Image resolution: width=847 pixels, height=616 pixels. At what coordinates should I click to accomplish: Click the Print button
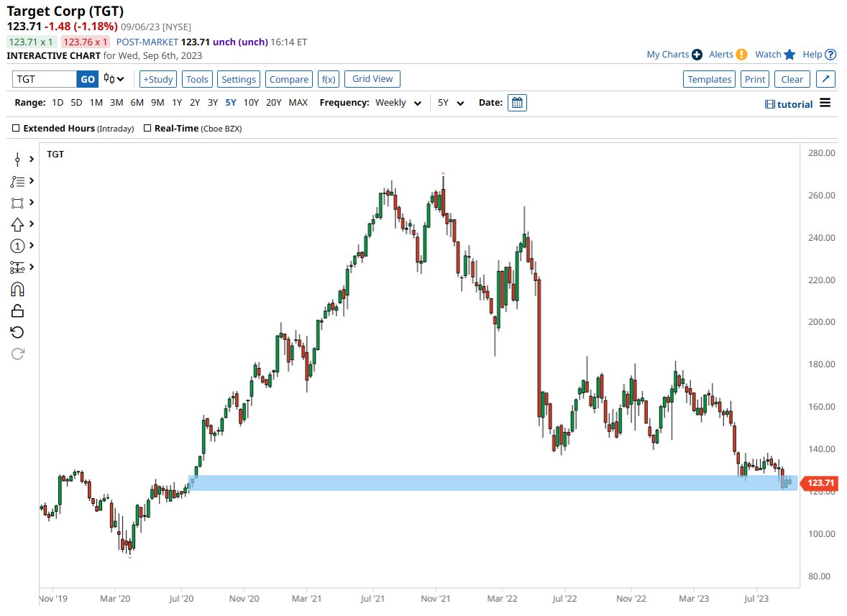coord(755,79)
